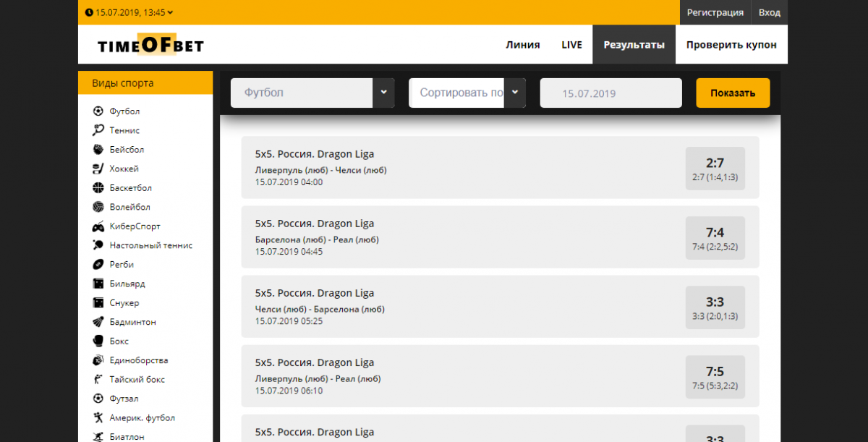Open the Линия tab
This screenshot has height=442, width=868.
coord(523,45)
